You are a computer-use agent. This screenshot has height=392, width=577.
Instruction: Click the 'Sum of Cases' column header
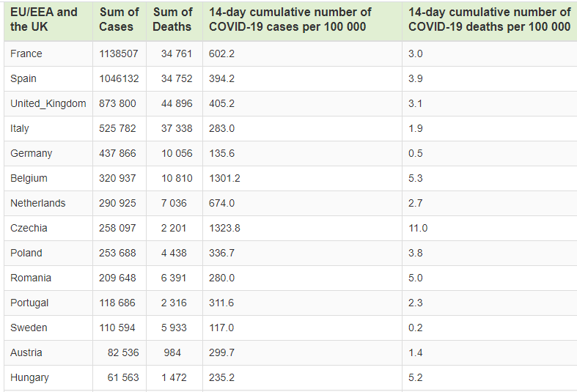click(x=120, y=20)
